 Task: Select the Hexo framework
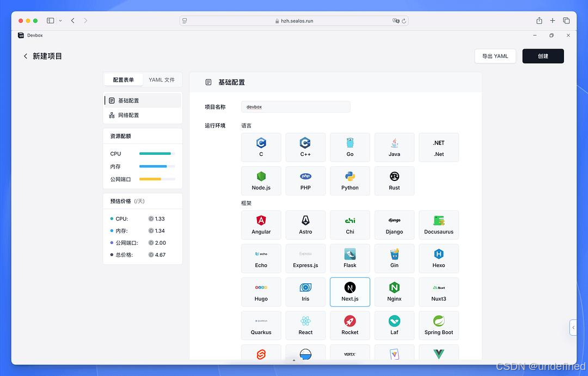[x=439, y=258]
